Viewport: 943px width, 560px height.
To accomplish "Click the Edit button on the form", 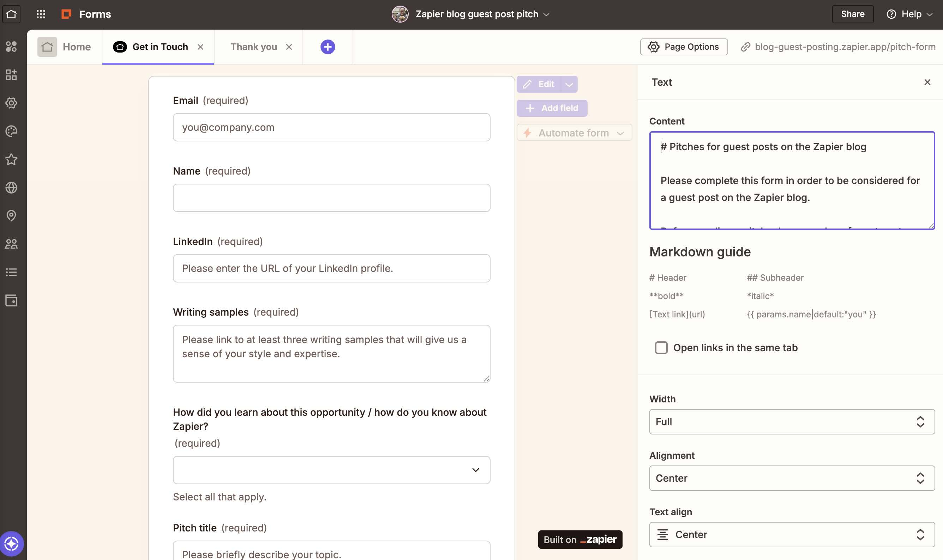I will (x=539, y=84).
